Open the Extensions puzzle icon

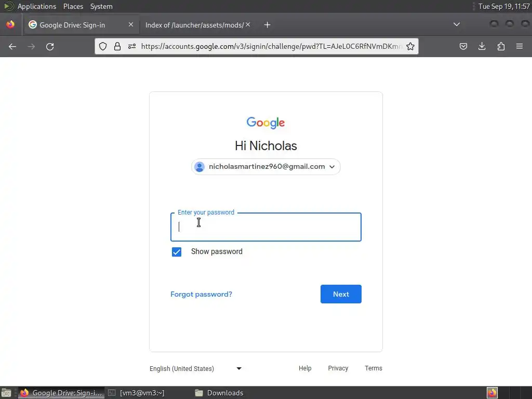[x=501, y=46]
